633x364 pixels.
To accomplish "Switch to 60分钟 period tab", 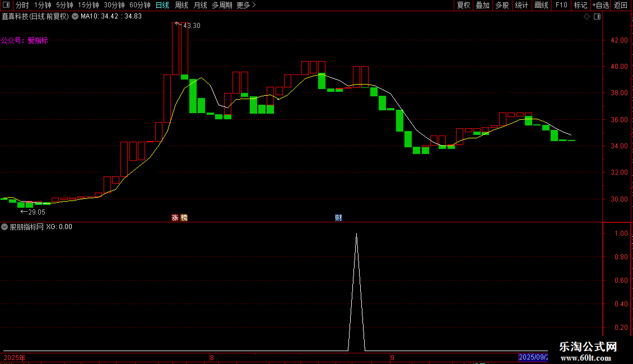I will pos(140,5).
